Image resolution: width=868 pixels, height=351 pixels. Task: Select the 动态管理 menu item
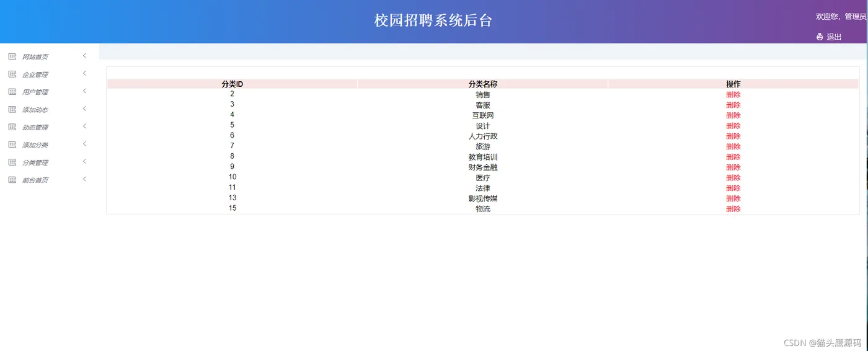tap(35, 127)
